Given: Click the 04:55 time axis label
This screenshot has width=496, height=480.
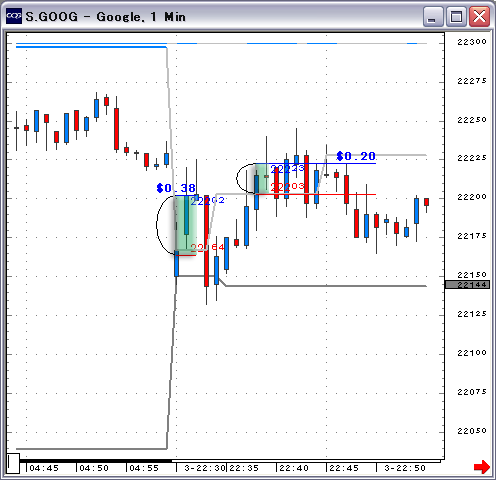Looking at the screenshot, I should 144,468.
